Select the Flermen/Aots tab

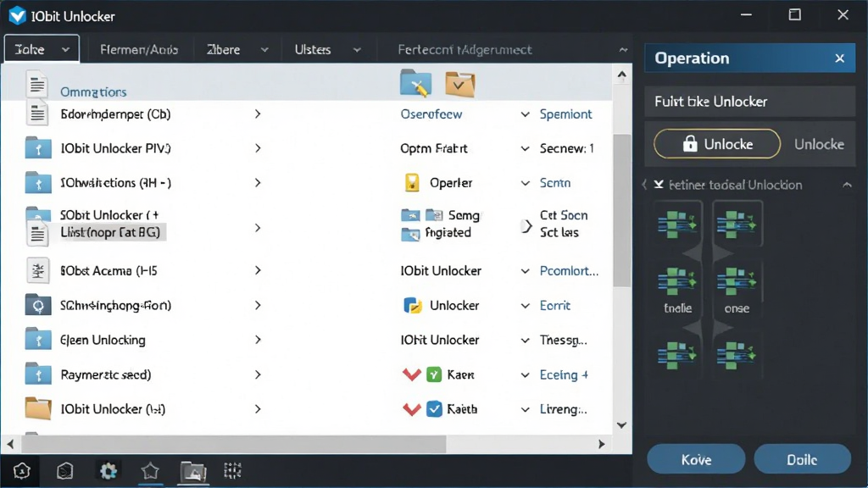(139, 49)
